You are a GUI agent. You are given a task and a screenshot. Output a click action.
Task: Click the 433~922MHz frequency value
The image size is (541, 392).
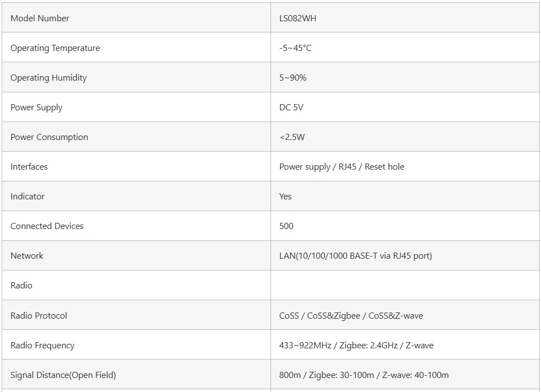302,345
